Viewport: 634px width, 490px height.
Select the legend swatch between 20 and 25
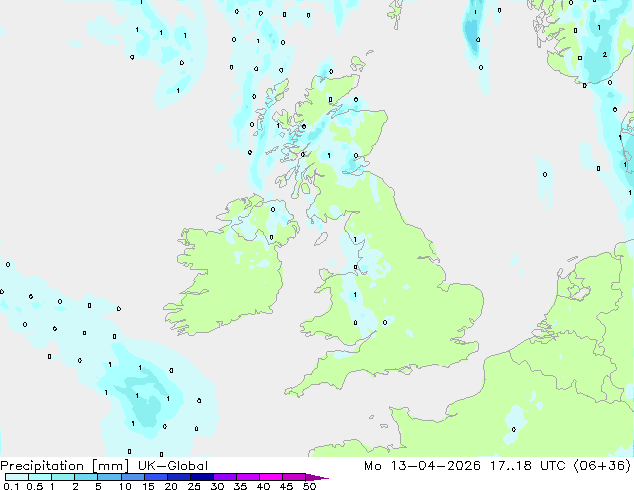pos(179,477)
